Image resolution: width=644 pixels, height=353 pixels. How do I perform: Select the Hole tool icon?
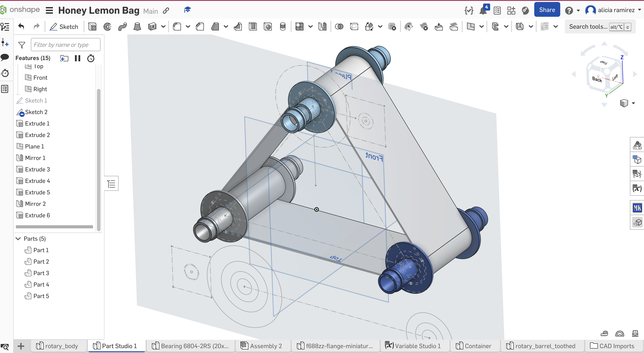(x=268, y=26)
